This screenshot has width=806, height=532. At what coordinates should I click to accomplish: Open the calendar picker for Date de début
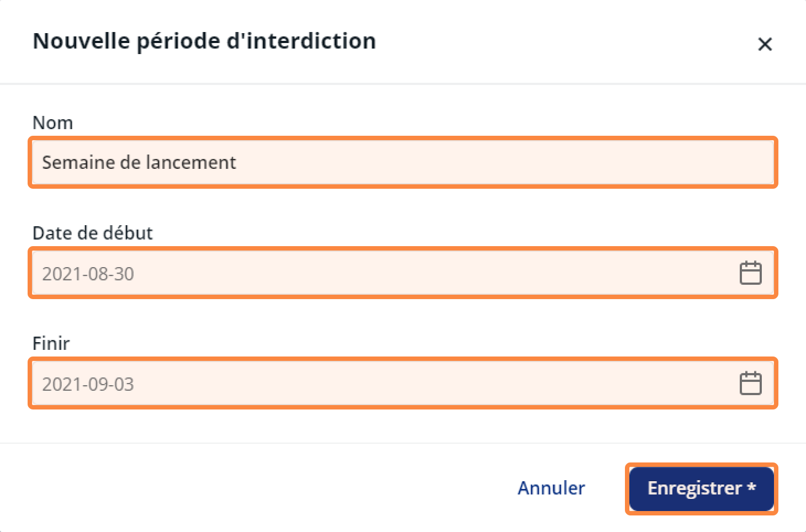coord(750,273)
